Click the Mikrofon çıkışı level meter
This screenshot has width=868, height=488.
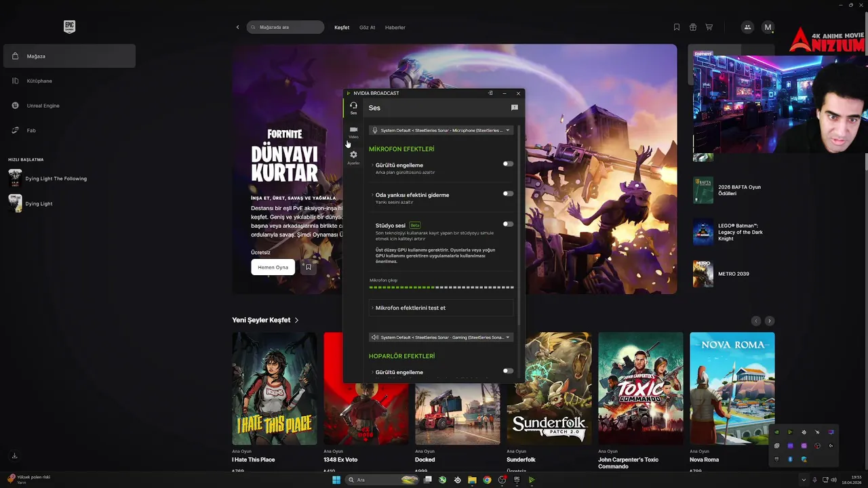pyautogui.click(x=441, y=287)
